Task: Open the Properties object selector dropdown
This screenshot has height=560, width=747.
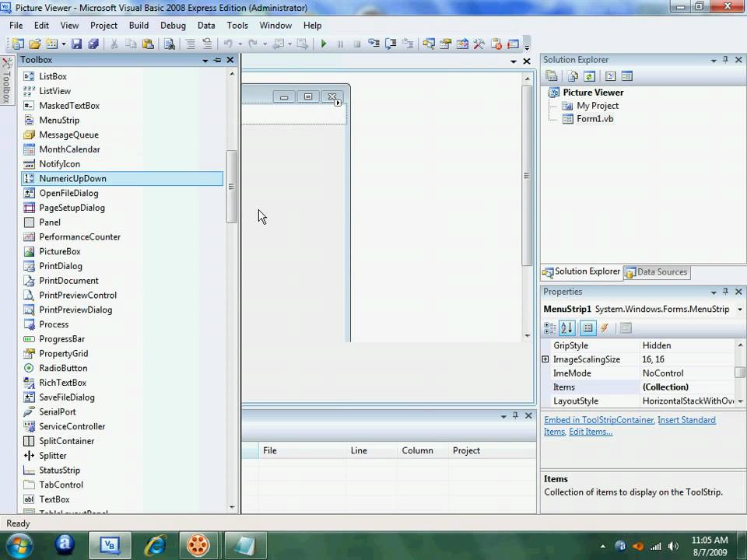Action: [x=740, y=310]
